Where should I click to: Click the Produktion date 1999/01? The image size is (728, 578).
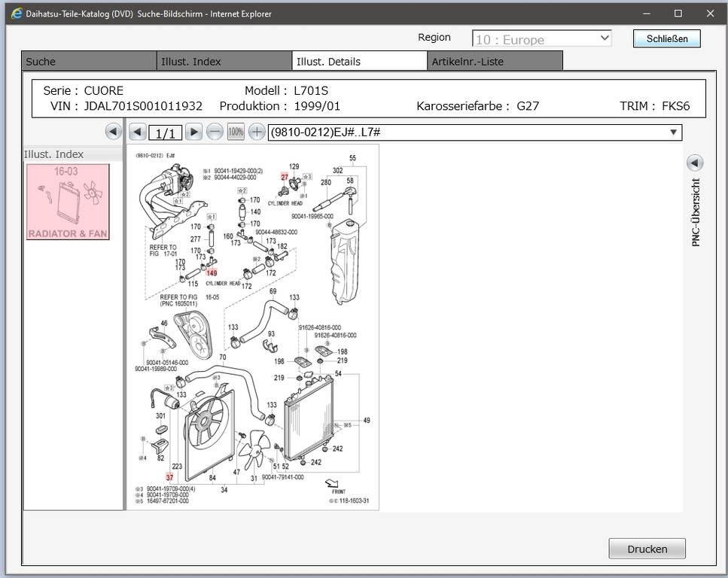click(x=317, y=106)
